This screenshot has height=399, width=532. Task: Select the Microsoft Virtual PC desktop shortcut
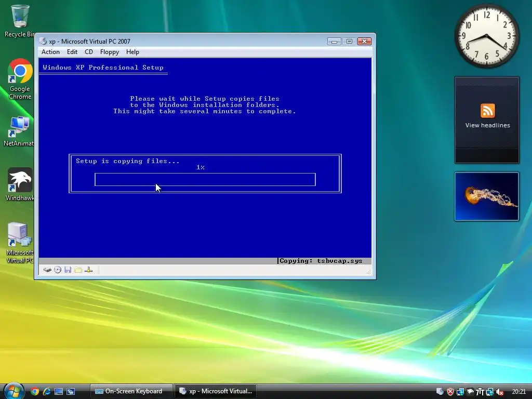pos(20,243)
